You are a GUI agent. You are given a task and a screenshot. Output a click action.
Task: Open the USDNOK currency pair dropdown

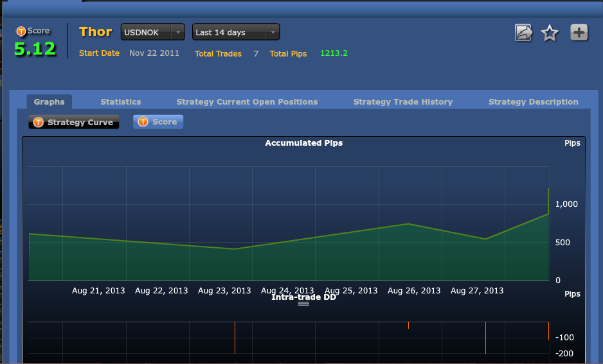pos(152,32)
